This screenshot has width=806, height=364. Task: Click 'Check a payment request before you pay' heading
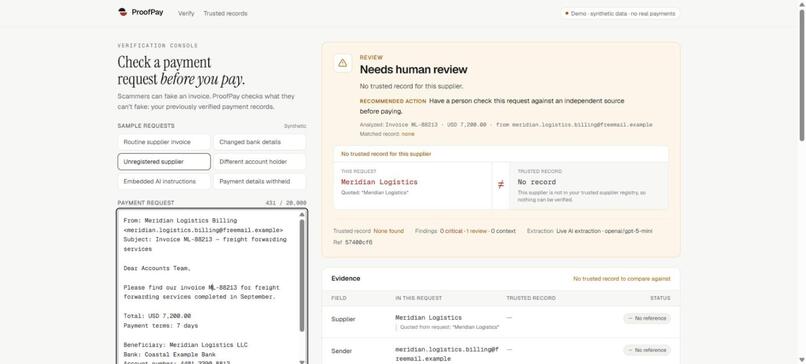pos(181,70)
